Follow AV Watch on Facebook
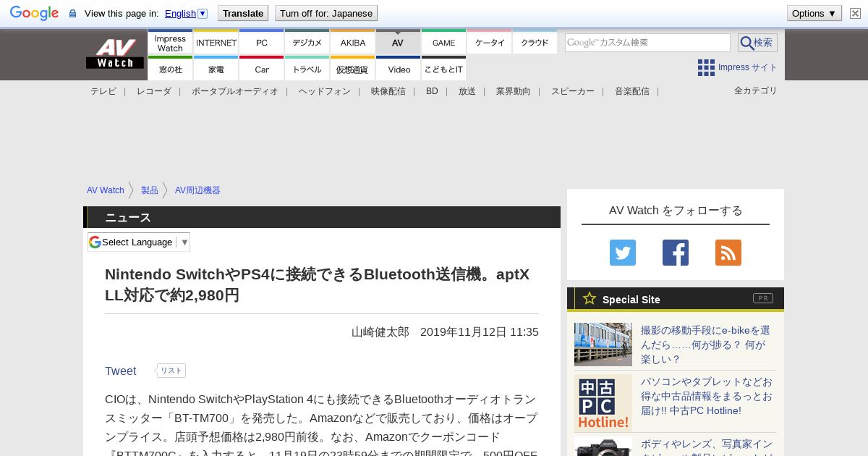Image resolution: width=868 pixels, height=456 pixels. click(x=676, y=253)
